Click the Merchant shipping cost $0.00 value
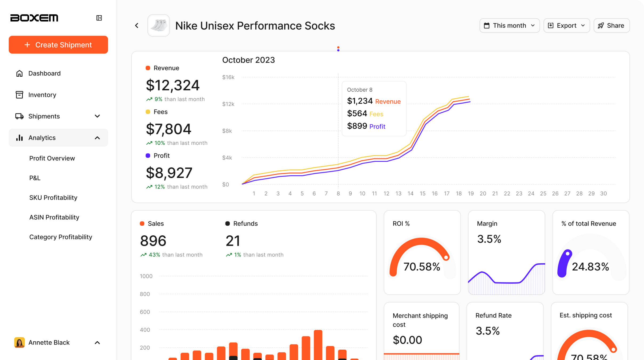The width and height of the screenshot is (644, 360). 407,340
